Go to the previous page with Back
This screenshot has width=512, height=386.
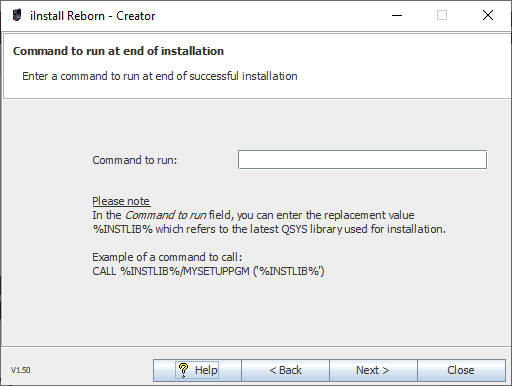click(285, 370)
